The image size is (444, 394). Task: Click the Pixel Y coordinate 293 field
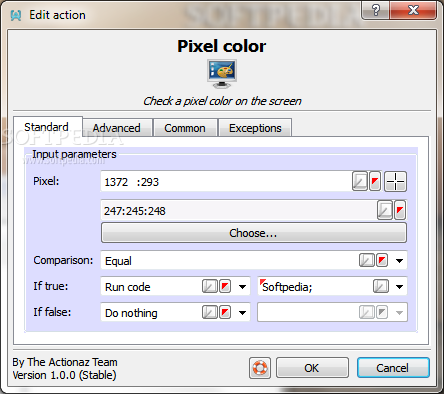tap(151, 182)
